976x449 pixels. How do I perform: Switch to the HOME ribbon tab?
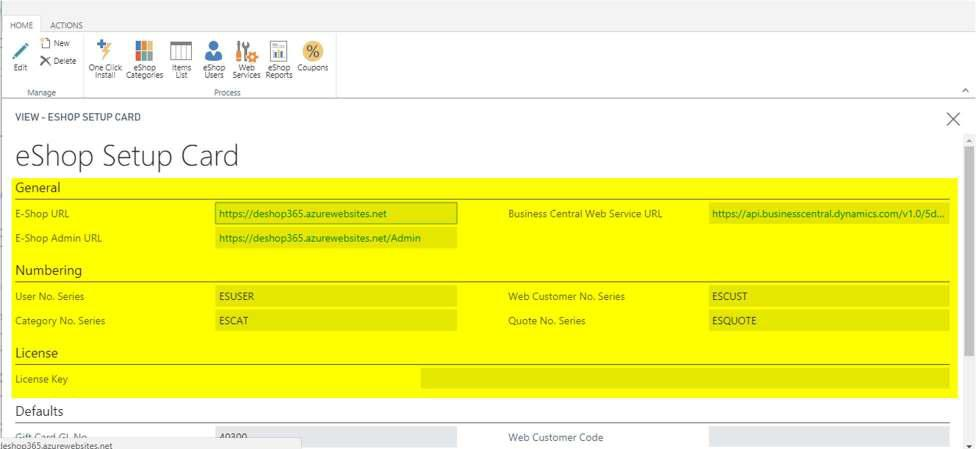click(x=22, y=25)
